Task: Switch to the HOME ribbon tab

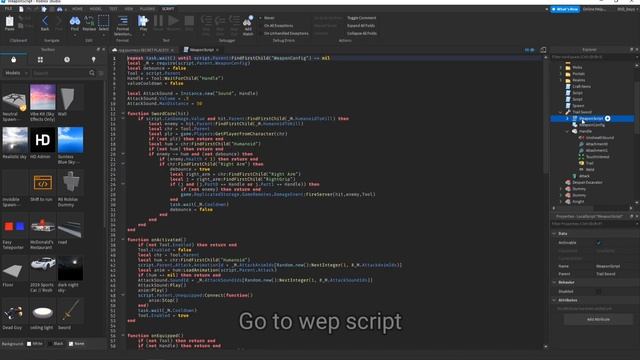Action: point(77,9)
